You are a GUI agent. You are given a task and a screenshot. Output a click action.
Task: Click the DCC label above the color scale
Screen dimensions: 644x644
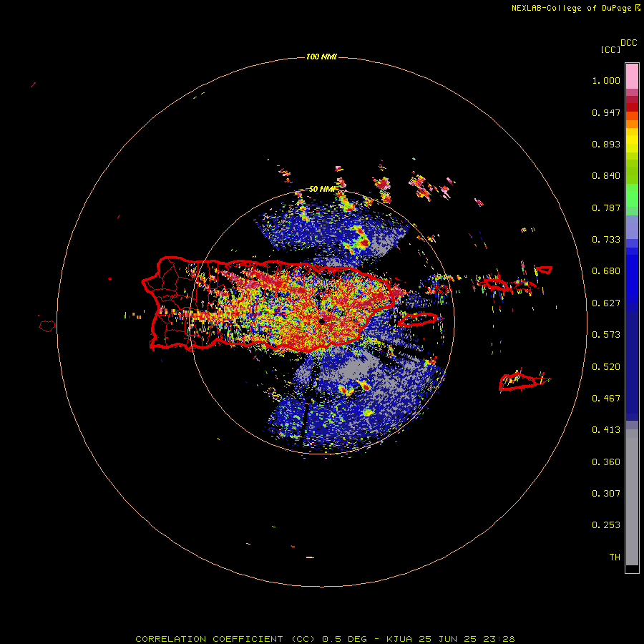(629, 43)
